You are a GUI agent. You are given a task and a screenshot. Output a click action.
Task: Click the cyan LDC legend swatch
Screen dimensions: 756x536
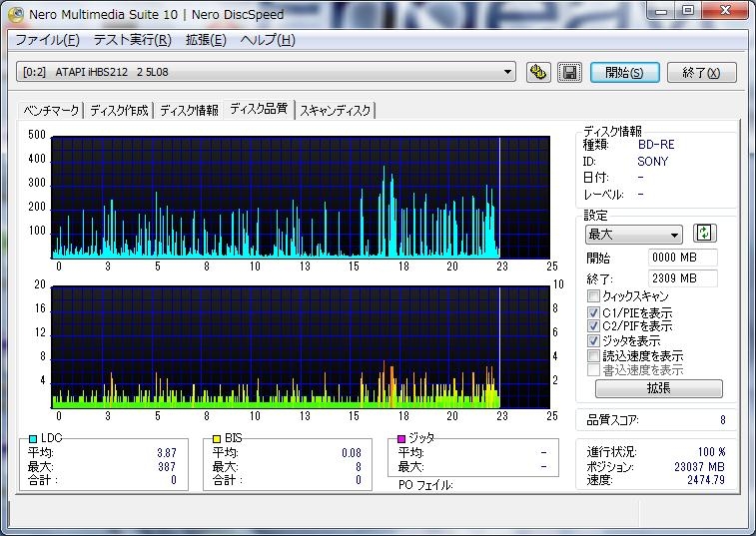33,438
